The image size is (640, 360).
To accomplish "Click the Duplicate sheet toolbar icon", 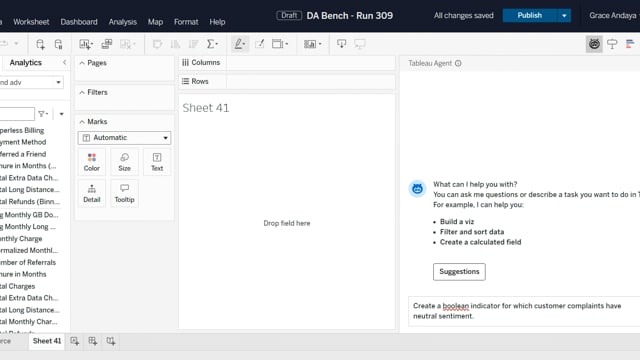I will tap(107, 44).
